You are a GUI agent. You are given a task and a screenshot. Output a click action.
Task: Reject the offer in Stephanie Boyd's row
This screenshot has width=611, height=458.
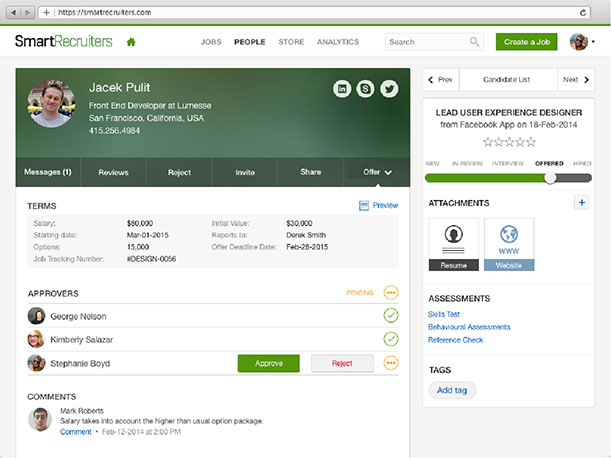coord(342,363)
